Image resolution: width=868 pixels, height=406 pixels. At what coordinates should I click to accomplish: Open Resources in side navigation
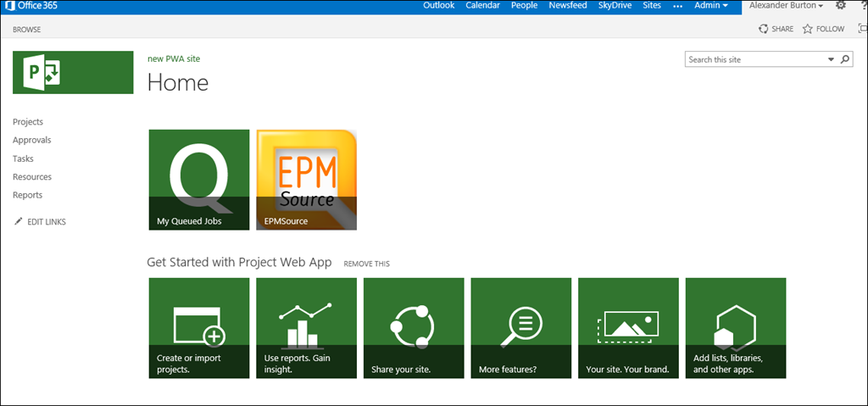[32, 176]
